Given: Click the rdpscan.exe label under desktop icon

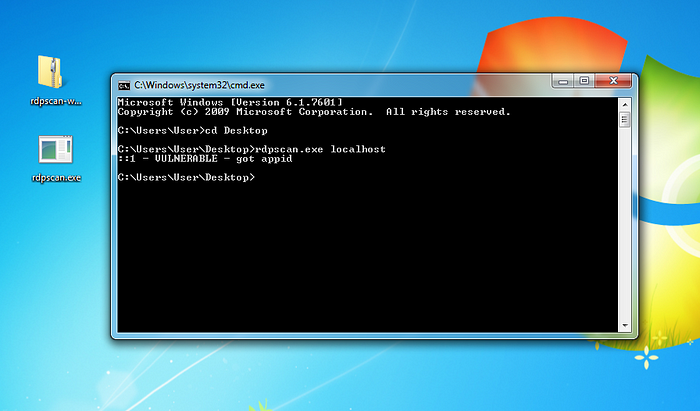Looking at the screenshot, I should point(56,178).
